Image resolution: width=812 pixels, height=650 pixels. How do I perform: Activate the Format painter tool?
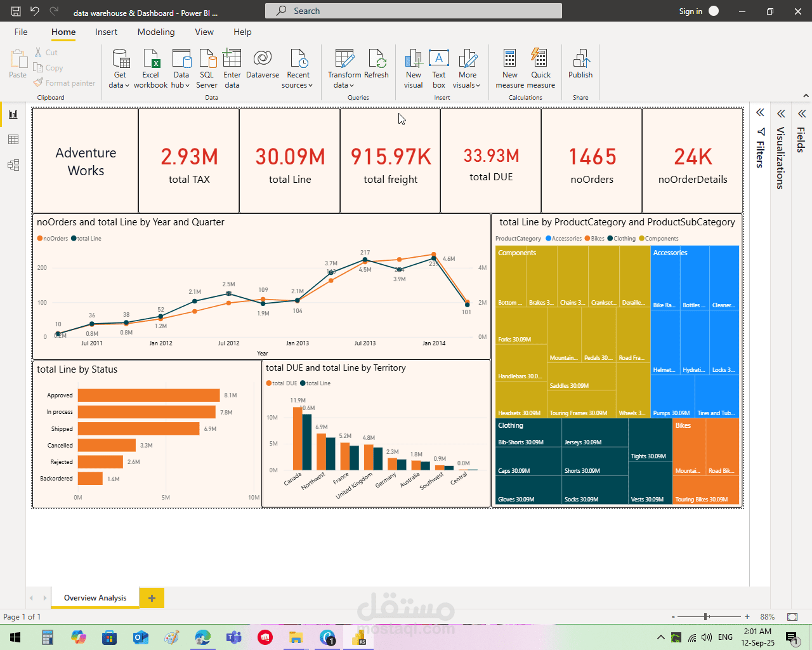tap(64, 83)
